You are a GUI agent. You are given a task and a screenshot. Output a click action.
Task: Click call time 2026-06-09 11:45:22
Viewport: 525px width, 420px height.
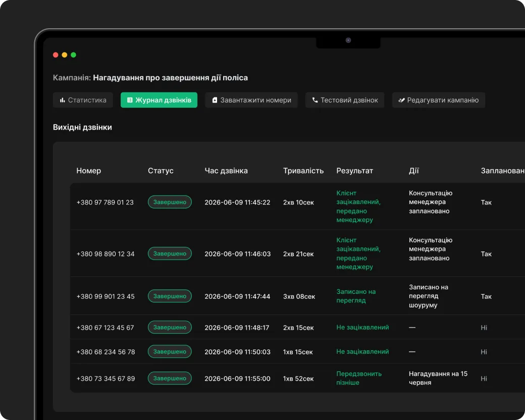click(237, 202)
